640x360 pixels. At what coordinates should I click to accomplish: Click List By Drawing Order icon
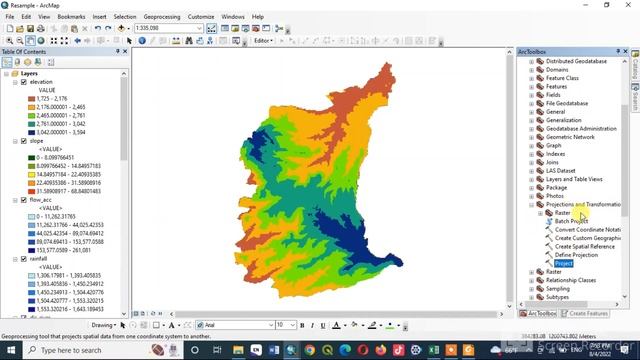[7, 62]
